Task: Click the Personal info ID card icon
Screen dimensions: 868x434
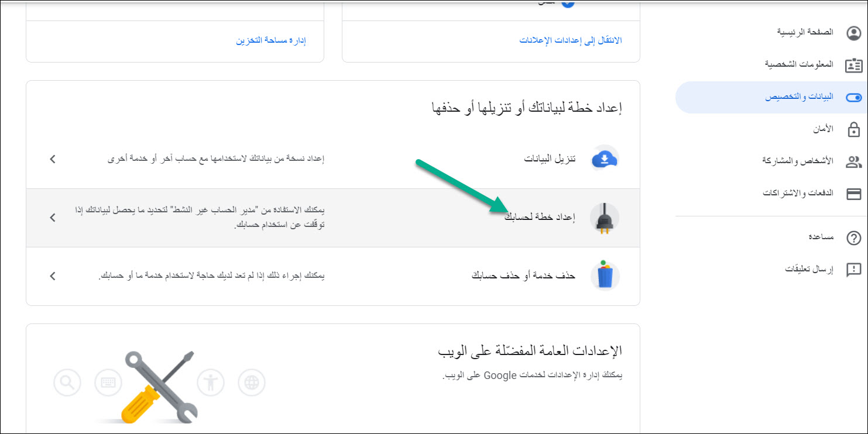Action: [x=854, y=65]
